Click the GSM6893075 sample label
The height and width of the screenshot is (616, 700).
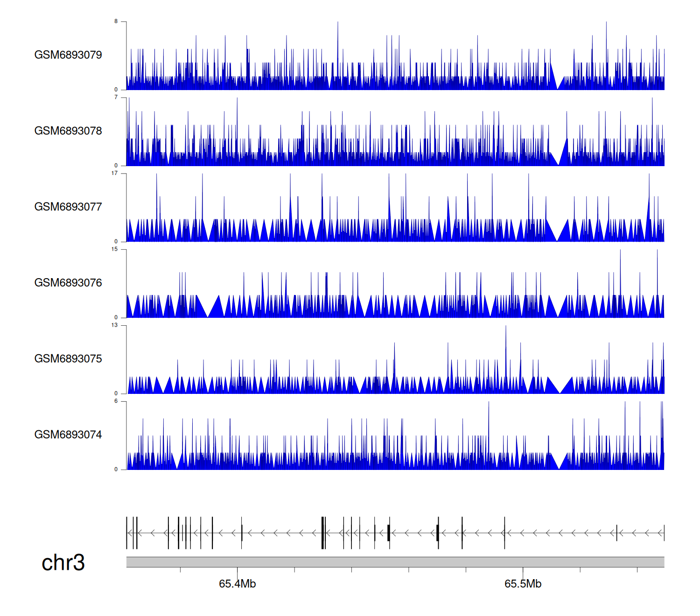click(68, 359)
